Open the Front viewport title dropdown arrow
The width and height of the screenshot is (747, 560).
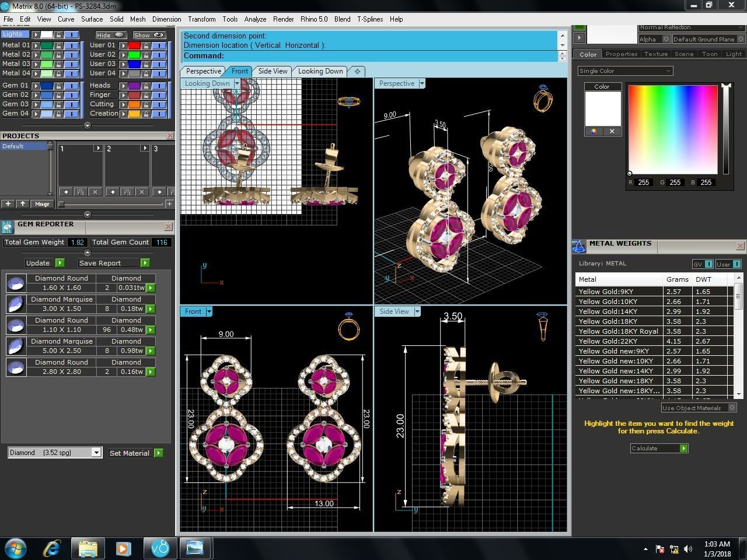pos(209,311)
